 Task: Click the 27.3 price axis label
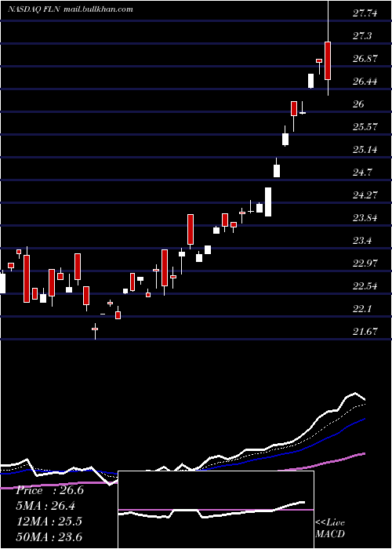pos(362,36)
